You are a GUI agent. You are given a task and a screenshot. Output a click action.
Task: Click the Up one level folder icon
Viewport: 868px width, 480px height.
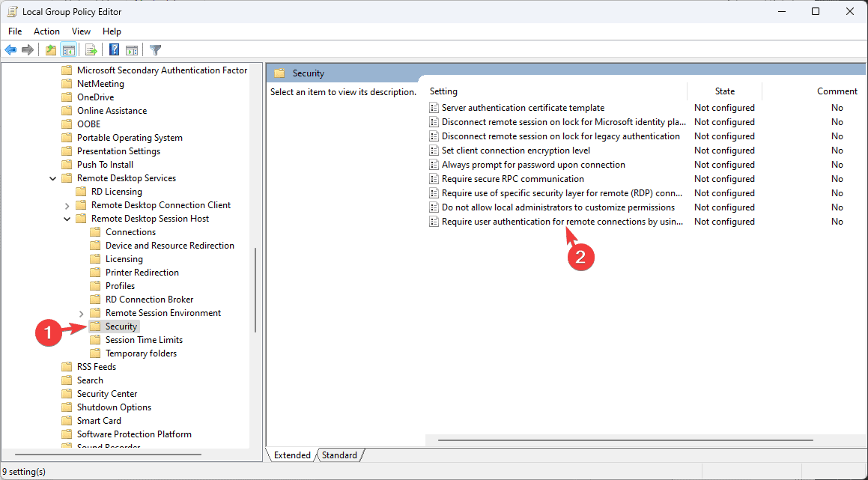click(51, 50)
